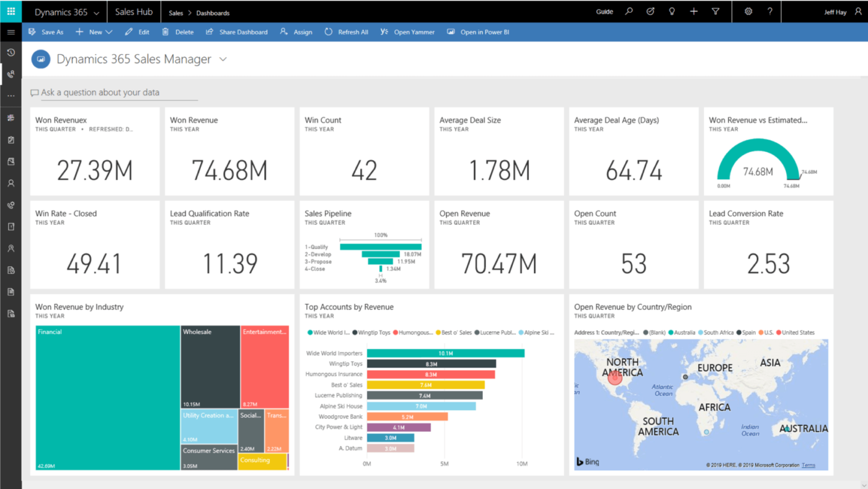Open the help question mark icon

click(770, 11)
